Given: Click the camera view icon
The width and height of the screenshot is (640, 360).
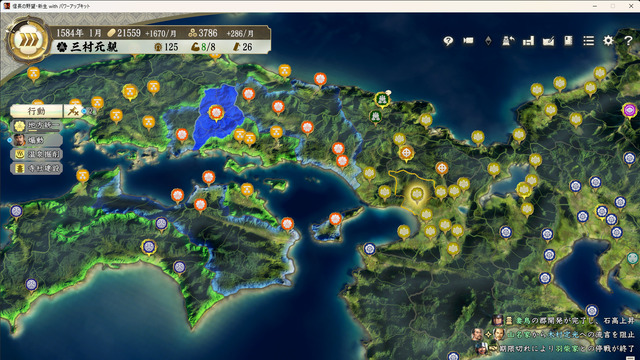Looking at the screenshot, I should pyautogui.click(x=468, y=41).
